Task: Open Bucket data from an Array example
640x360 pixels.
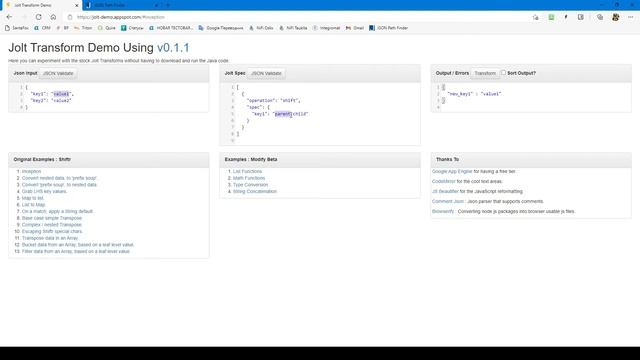Action: (x=78, y=245)
